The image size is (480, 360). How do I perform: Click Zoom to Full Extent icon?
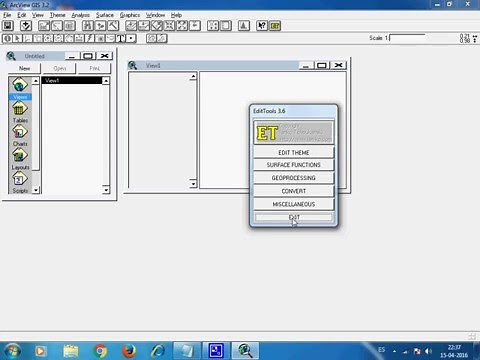(131, 26)
